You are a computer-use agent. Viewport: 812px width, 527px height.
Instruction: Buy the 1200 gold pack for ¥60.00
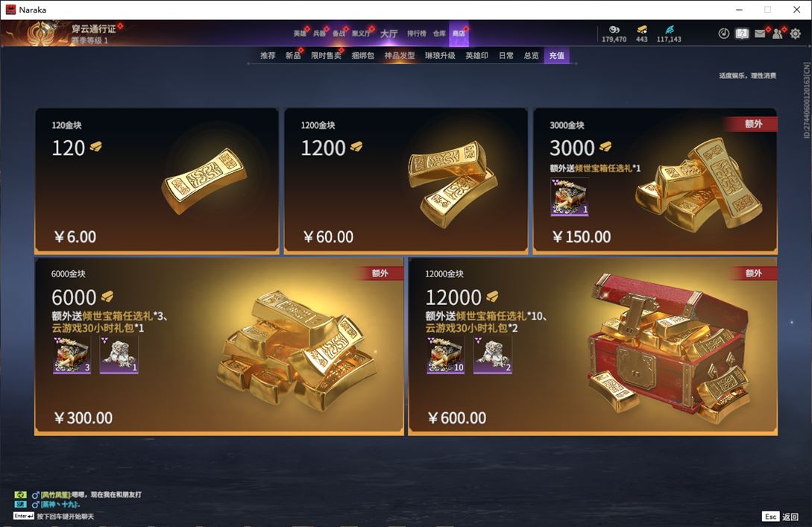406,180
